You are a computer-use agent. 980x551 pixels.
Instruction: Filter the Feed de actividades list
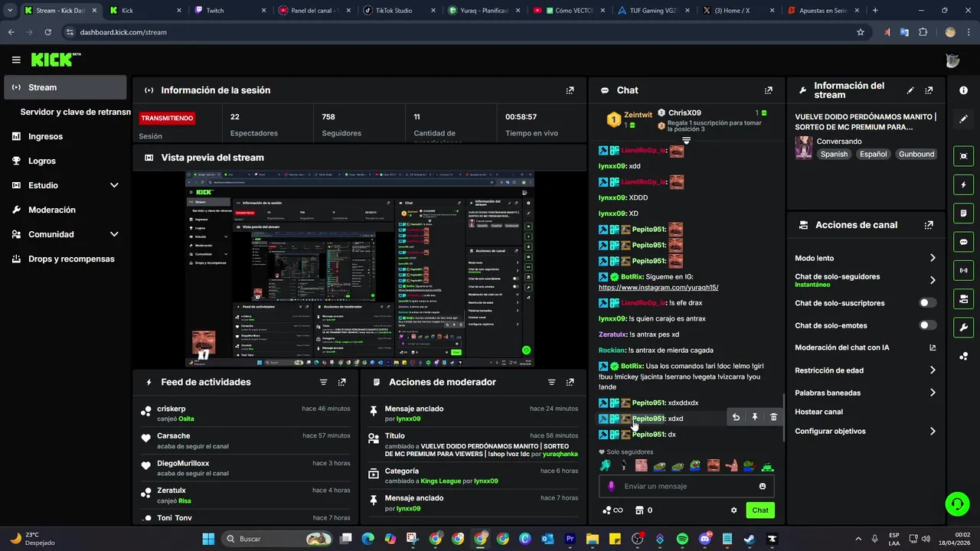tap(323, 382)
